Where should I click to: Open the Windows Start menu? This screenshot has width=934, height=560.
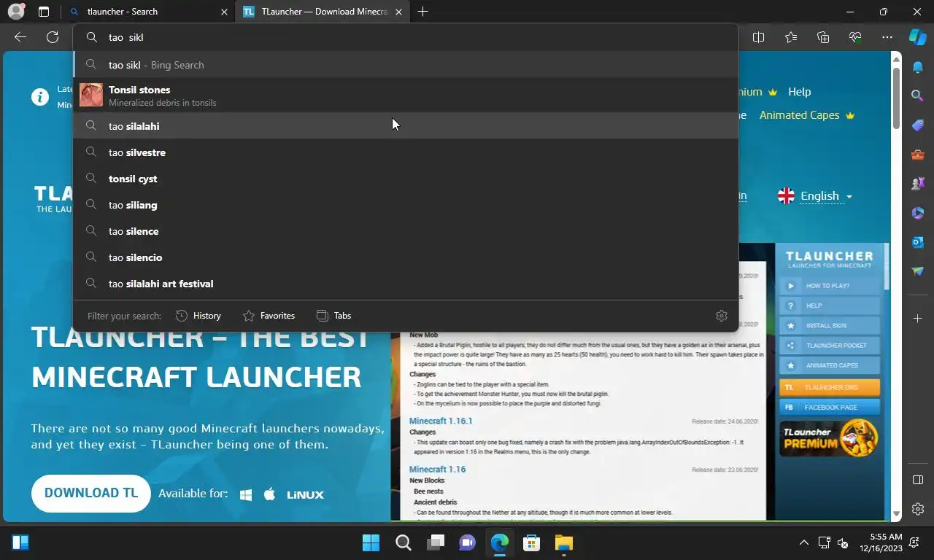point(371,542)
